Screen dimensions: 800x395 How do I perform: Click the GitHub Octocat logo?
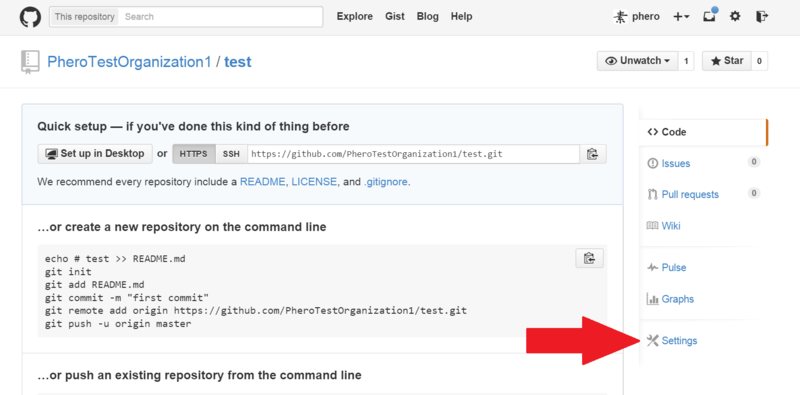tap(30, 17)
